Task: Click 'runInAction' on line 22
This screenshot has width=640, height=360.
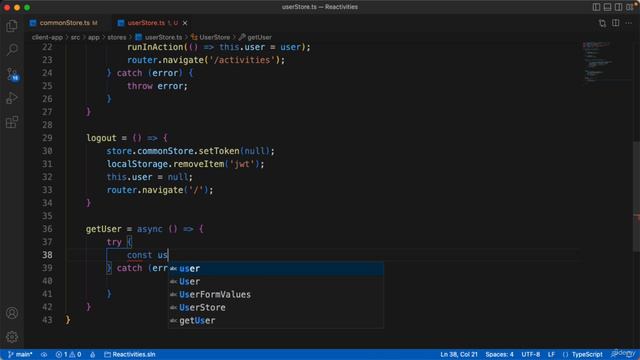Action: coord(155,47)
